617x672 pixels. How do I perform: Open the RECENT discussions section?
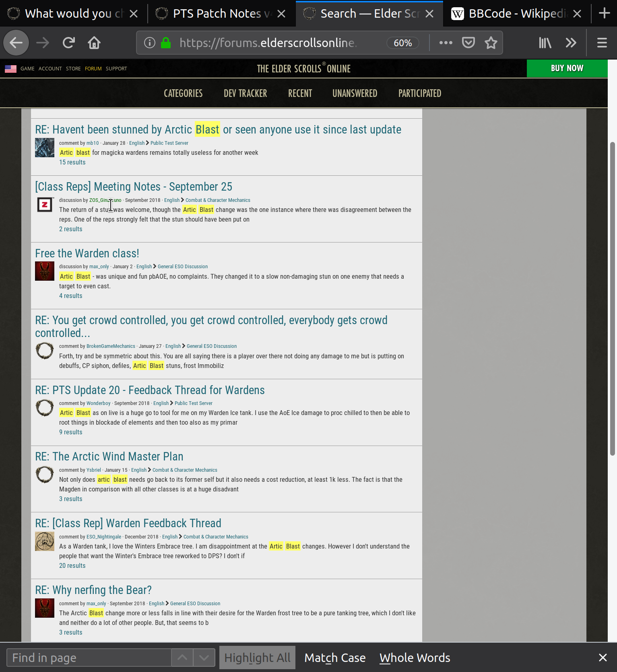click(300, 93)
